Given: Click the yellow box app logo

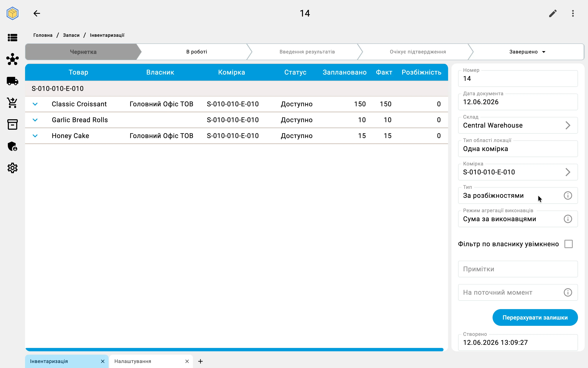Looking at the screenshot, I should [12, 13].
